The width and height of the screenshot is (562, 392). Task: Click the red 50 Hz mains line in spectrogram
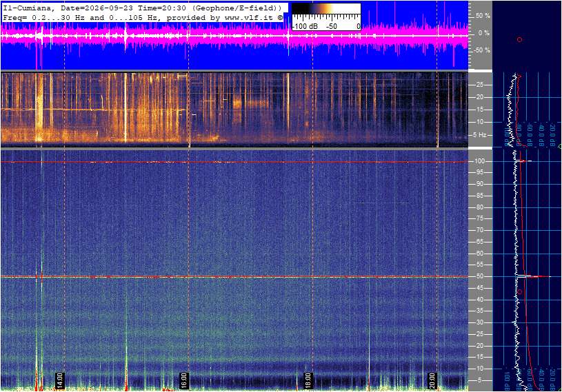(x=234, y=277)
